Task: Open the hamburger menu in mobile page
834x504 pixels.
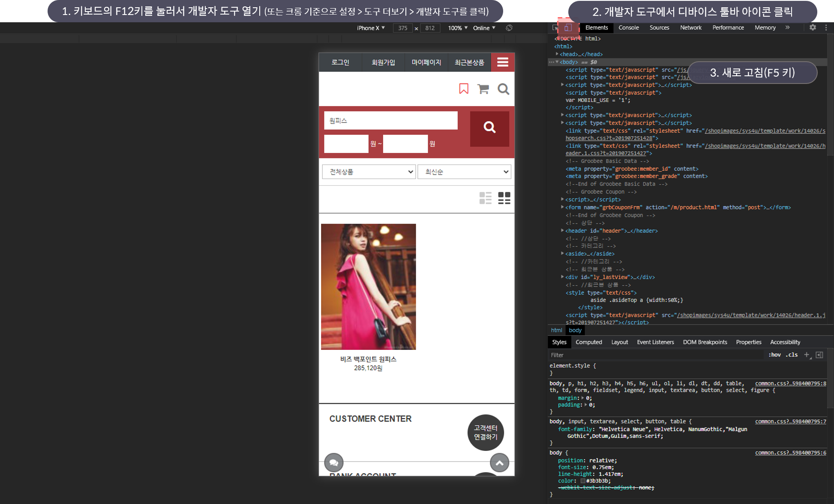Action: click(x=502, y=63)
